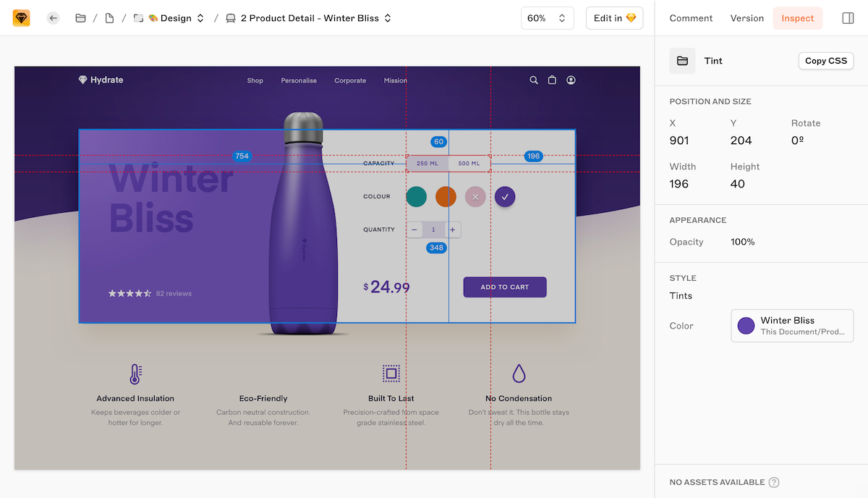Click the help icon beside No Assets Available
868x498 pixels.
774,482
